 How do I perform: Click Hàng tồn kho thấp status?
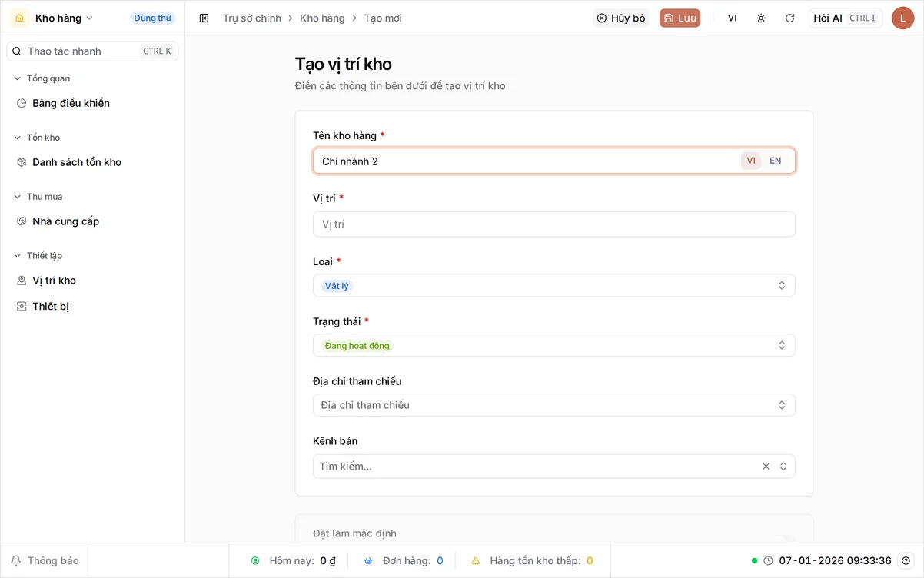[x=532, y=561]
